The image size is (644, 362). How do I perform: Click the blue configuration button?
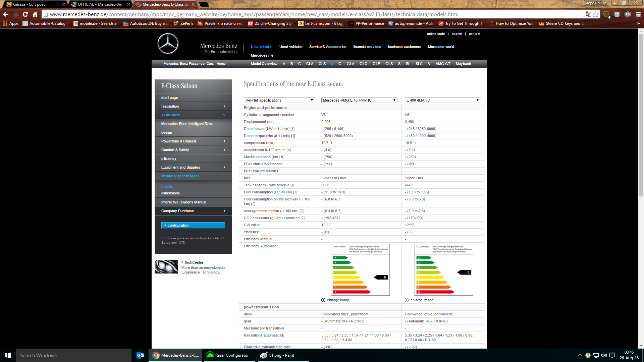193,225
